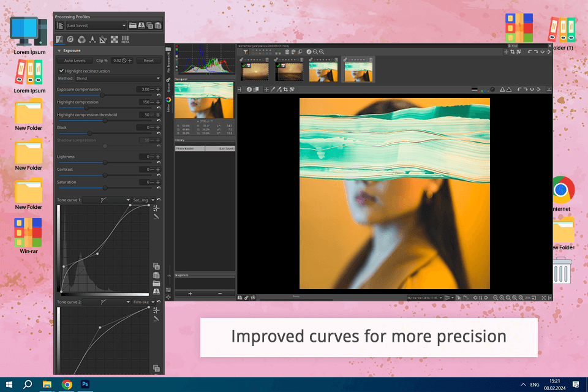Image resolution: width=588 pixels, height=392 pixels.
Task: Open the Transform tab icon
Action: 103,40
